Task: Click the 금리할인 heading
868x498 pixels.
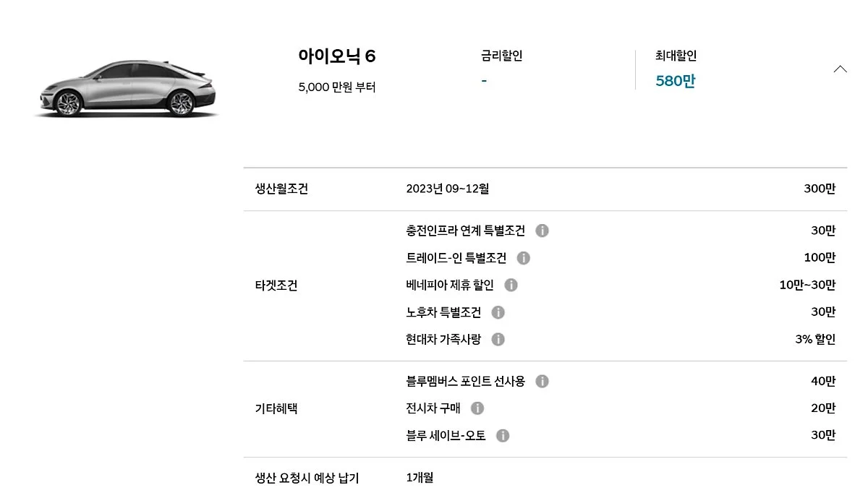Action: pyautogui.click(x=501, y=56)
